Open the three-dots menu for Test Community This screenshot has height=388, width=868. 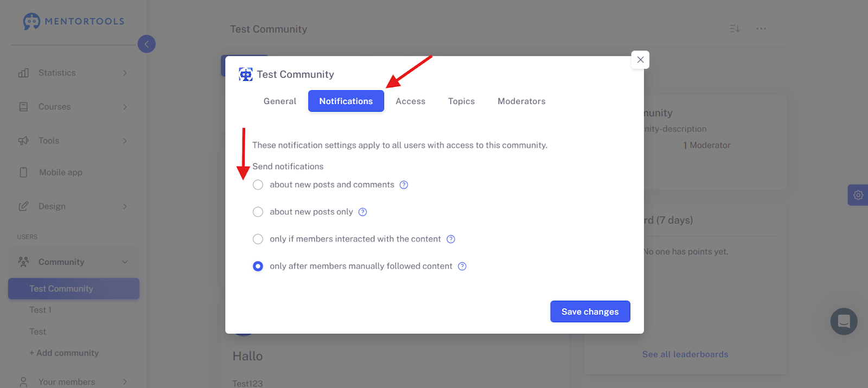(761, 29)
